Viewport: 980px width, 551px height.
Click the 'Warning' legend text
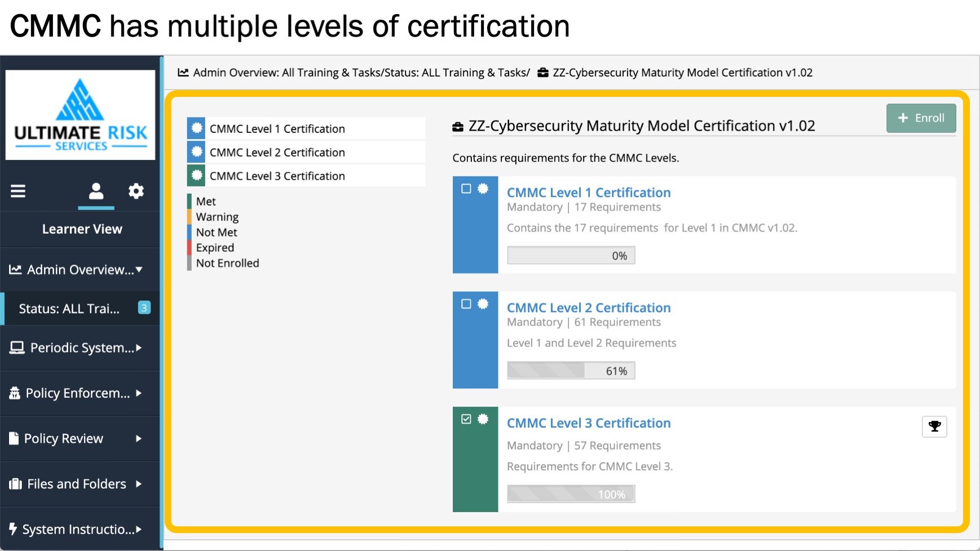(x=217, y=217)
